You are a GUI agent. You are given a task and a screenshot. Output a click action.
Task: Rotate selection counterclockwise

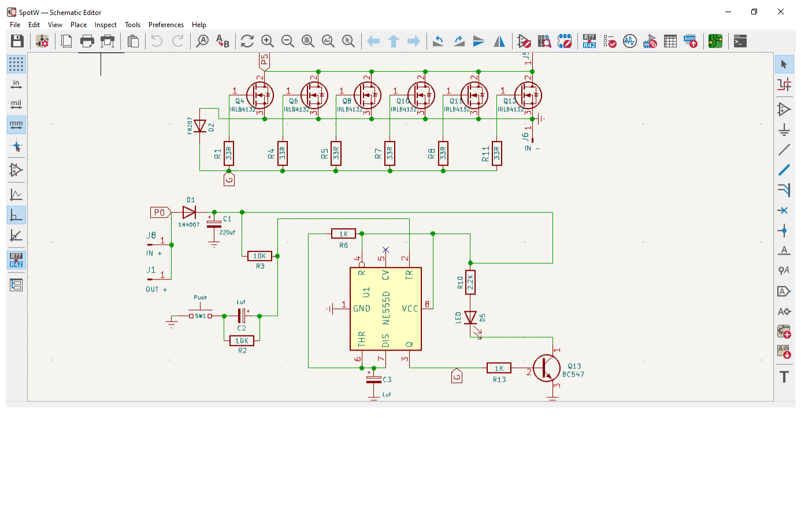pos(439,41)
